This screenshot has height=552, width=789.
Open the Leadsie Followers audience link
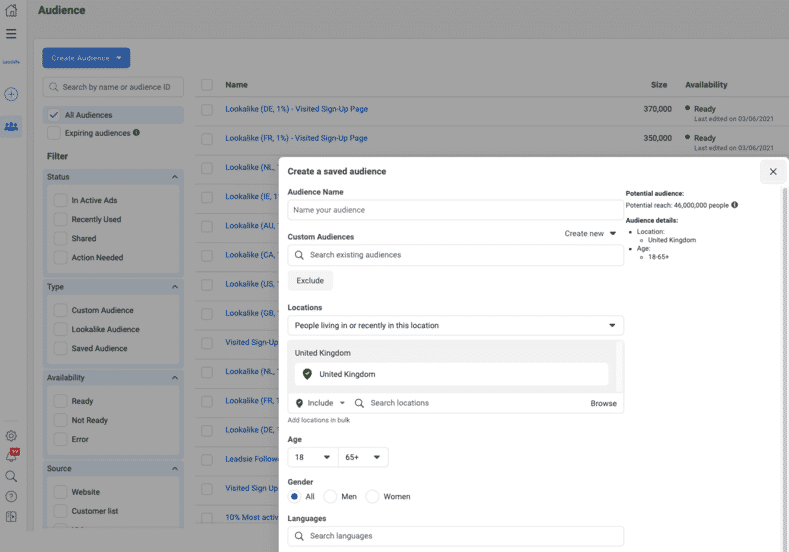point(252,459)
